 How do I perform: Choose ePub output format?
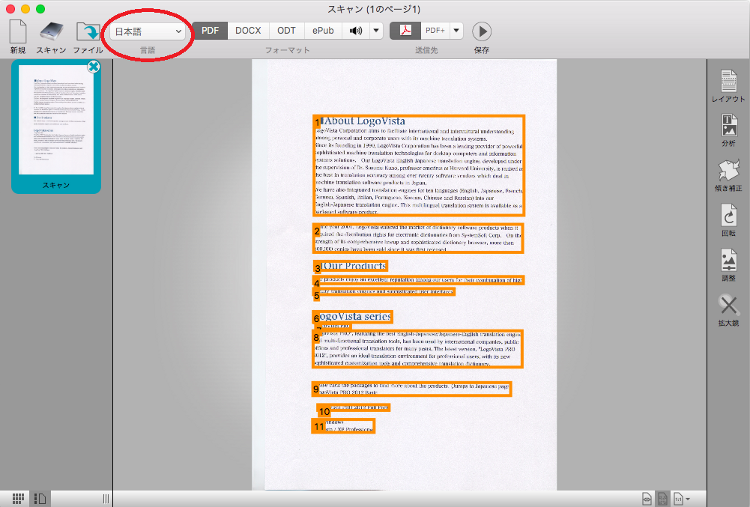(x=323, y=31)
